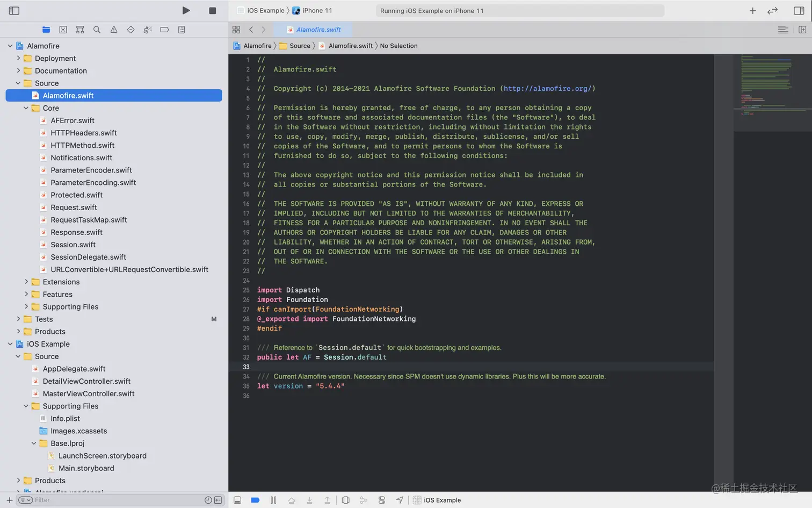This screenshot has width=812, height=508.
Task: Collapse the Base.lproj folder
Action: click(34, 443)
